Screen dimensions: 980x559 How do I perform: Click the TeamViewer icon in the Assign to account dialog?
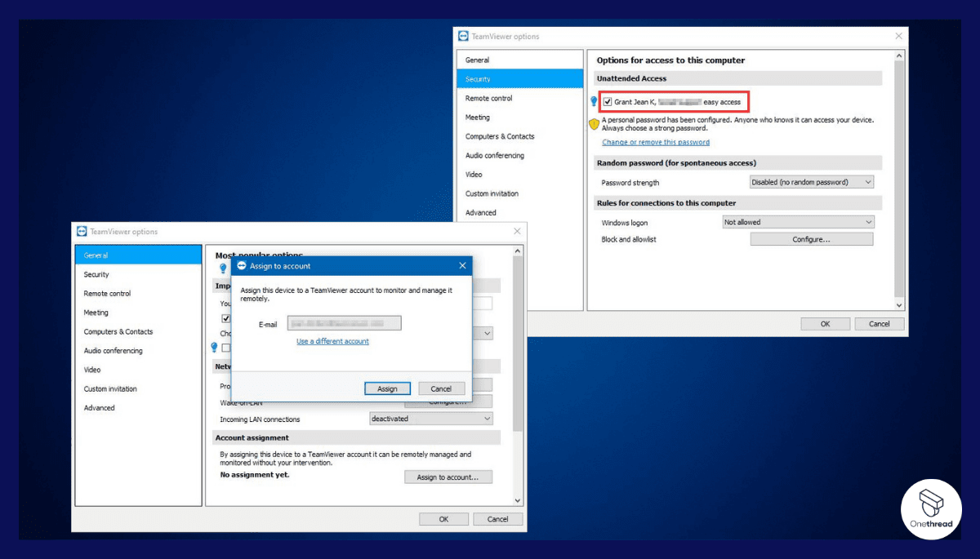242,265
